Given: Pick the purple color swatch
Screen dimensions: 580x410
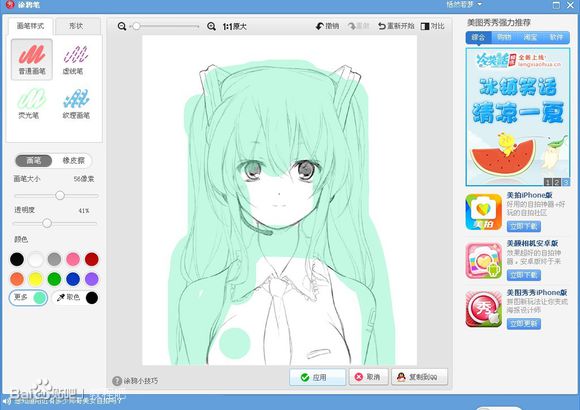Looking at the screenshot, I should [x=92, y=279].
